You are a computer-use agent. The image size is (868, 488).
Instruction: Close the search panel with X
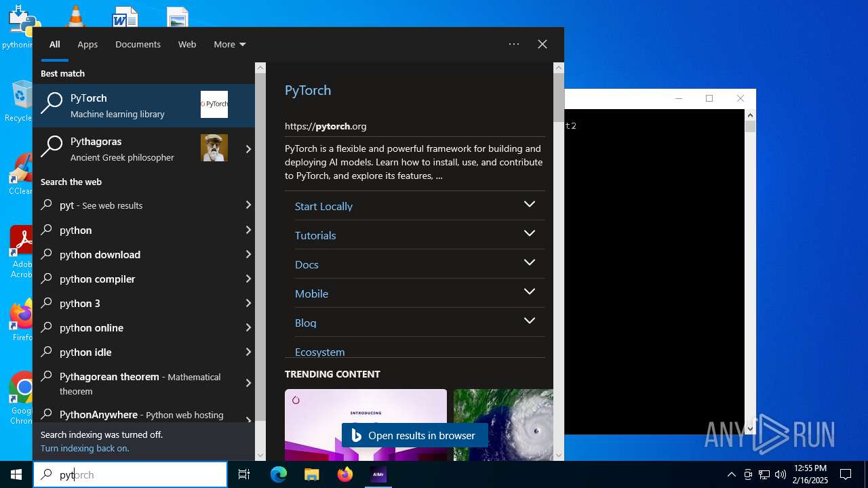[x=542, y=44]
